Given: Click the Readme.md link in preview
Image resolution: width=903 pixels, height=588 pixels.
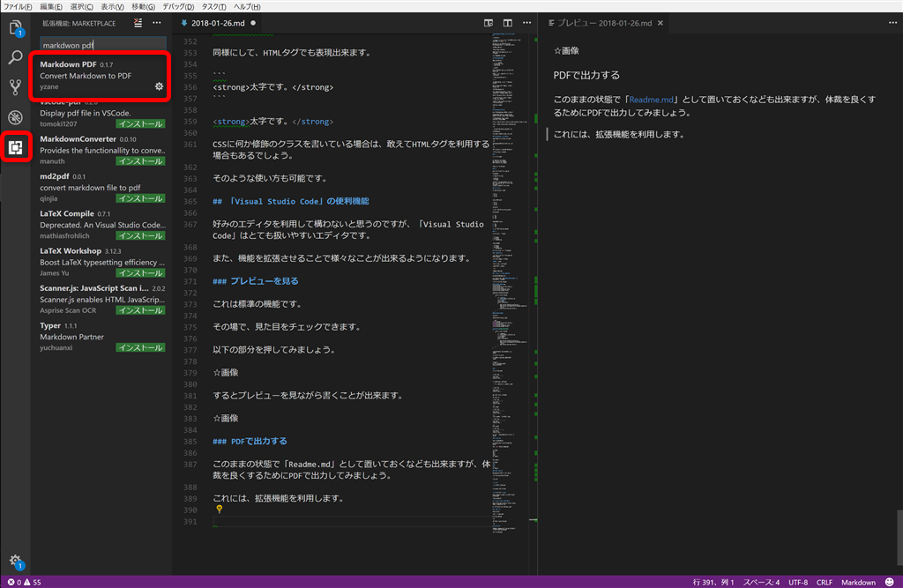Looking at the screenshot, I should [x=652, y=100].
